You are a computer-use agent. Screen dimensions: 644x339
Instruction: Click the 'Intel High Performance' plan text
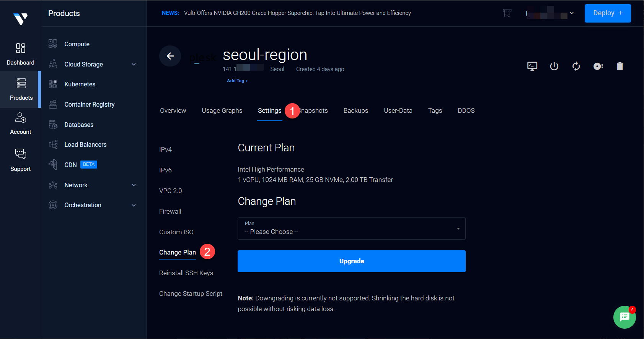pyautogui.click(x=271, y=169)
